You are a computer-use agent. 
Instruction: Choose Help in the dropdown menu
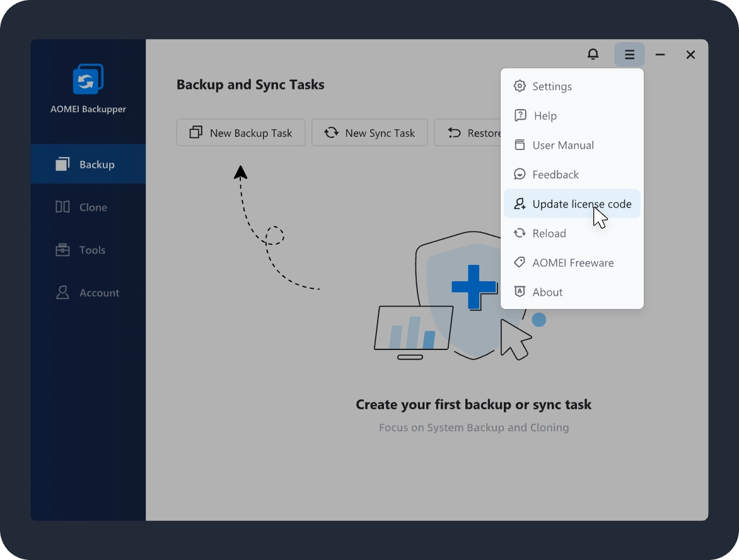[572, 115]
